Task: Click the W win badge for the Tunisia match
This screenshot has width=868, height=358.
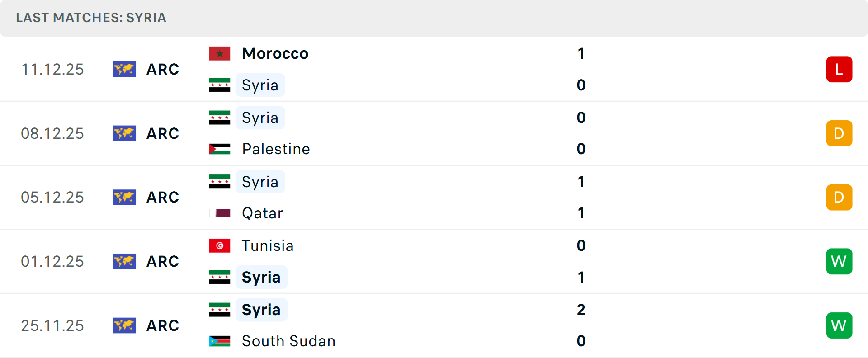Action: [839, 261]
